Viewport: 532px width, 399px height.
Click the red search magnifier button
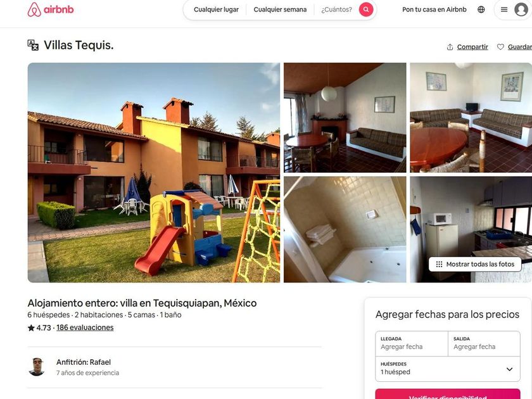(366, 9)
